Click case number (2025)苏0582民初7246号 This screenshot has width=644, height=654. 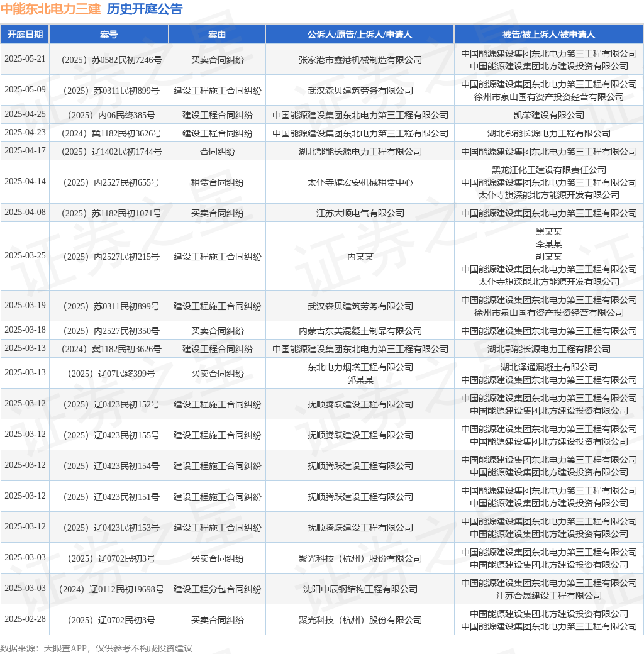pyautogui.click(x=111, y=60)
